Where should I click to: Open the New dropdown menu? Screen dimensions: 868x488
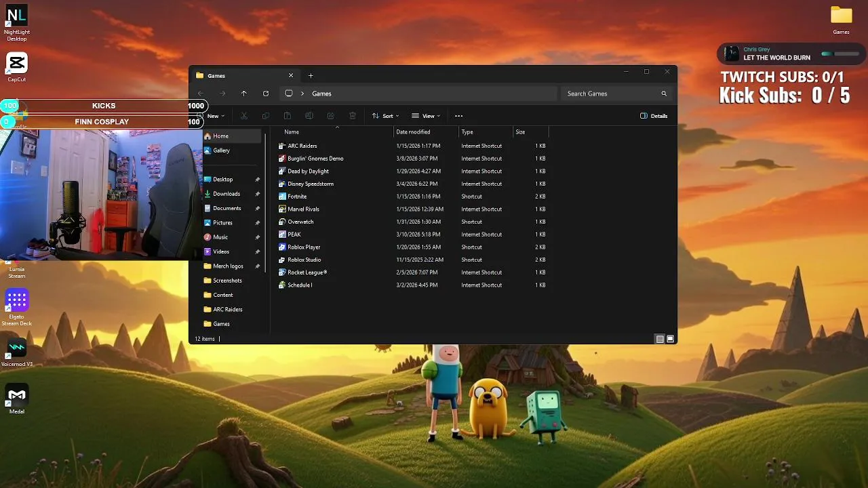pos(215,116)
